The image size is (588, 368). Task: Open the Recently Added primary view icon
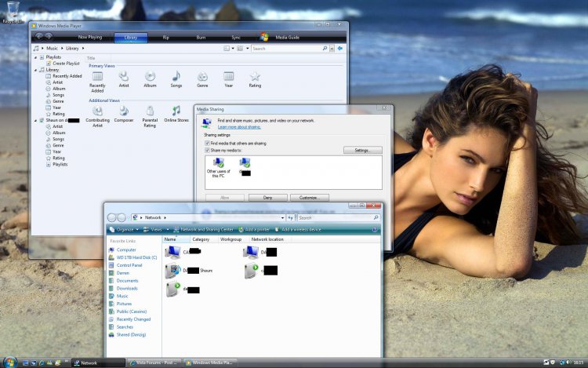coord(97,77)
